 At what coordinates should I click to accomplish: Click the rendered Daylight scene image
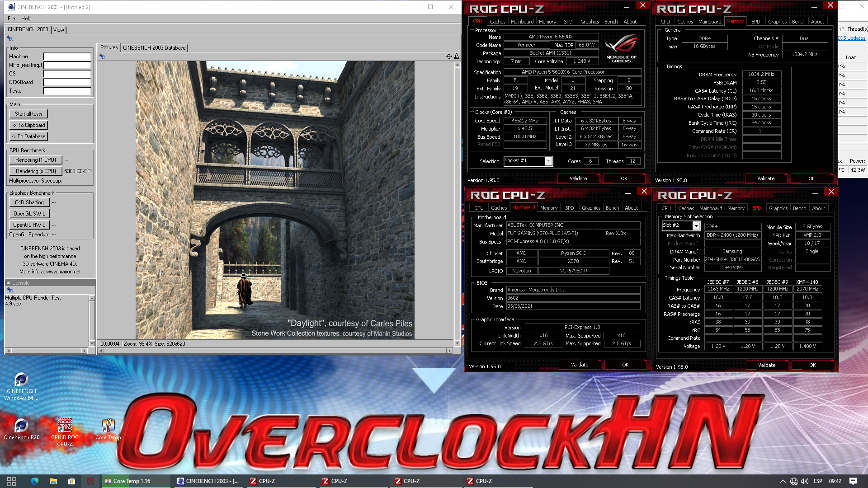[x=275, y=200]
